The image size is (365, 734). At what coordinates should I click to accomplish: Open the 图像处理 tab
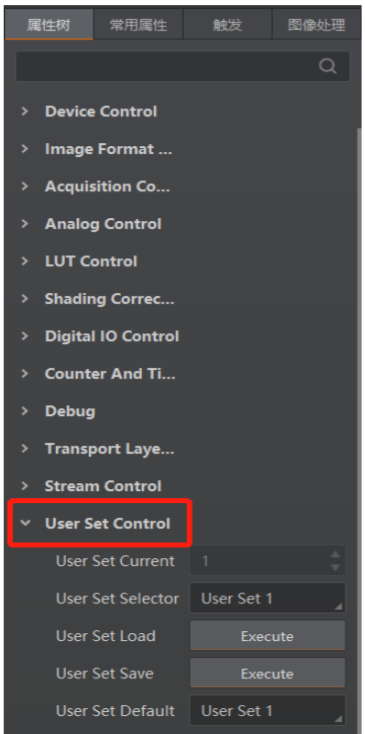pyautogui.click(x=316, y=25)
